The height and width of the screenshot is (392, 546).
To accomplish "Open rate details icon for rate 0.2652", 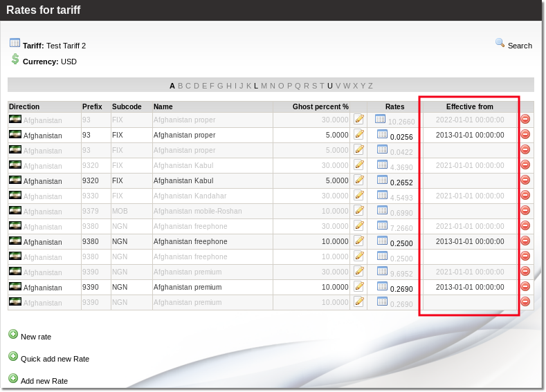I will pos(381,180).
